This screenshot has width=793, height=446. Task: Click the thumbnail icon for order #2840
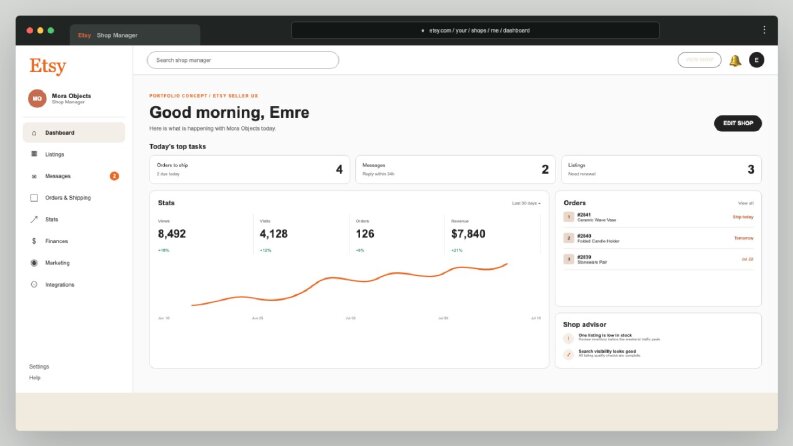[x=568, y=238]
